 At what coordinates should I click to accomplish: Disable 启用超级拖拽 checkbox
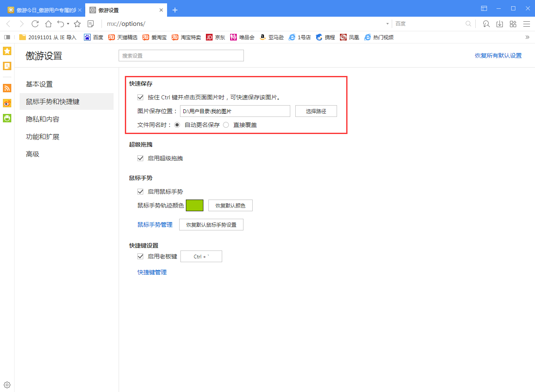tap(140, 158)
